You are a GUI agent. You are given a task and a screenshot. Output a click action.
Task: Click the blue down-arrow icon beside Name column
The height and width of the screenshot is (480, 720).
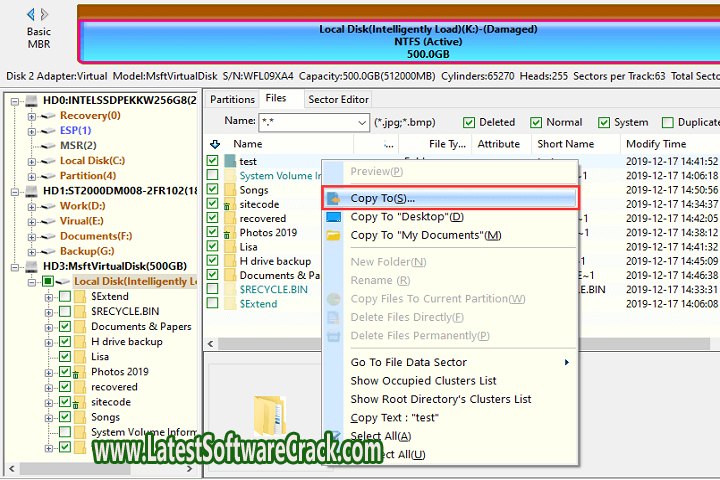[x=213, y=144]
